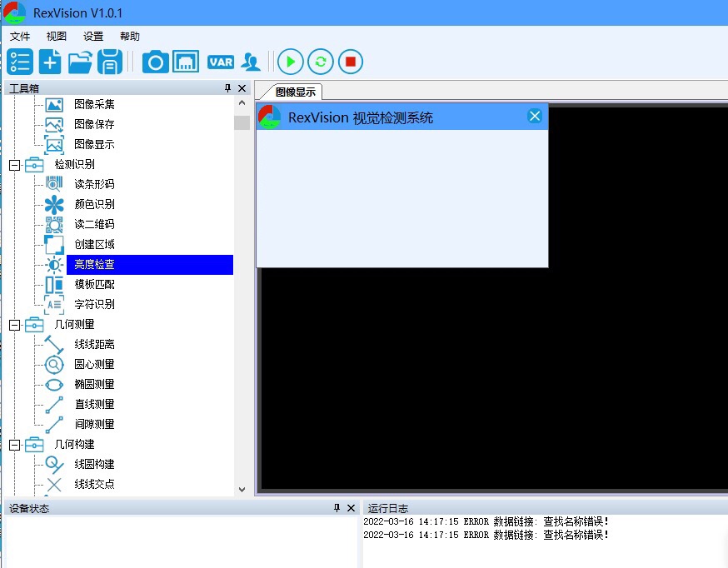The width and height of the screenshot is (728, 568).
Task: Open camera settings via the camera icon
Action: 156,62
